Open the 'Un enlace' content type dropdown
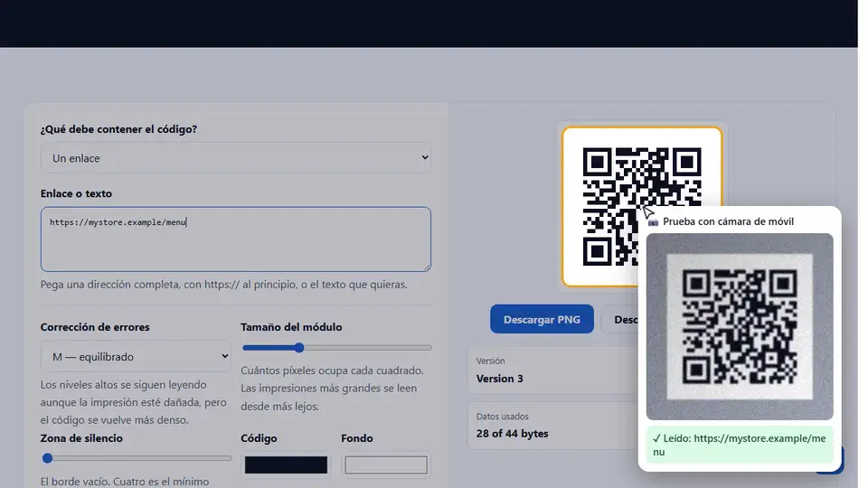The image size is (868, 488). click(x=235, y=157)
